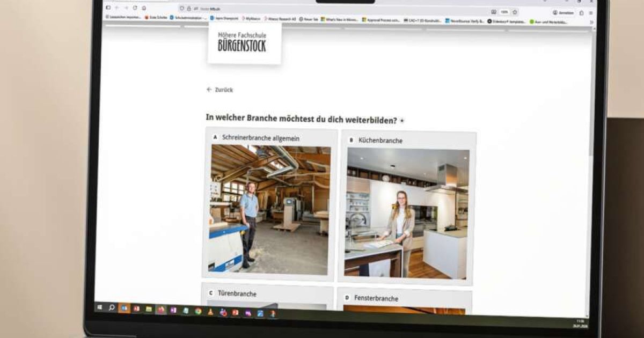Show more bookmarks via overflow chevron

tap(591, 22)
